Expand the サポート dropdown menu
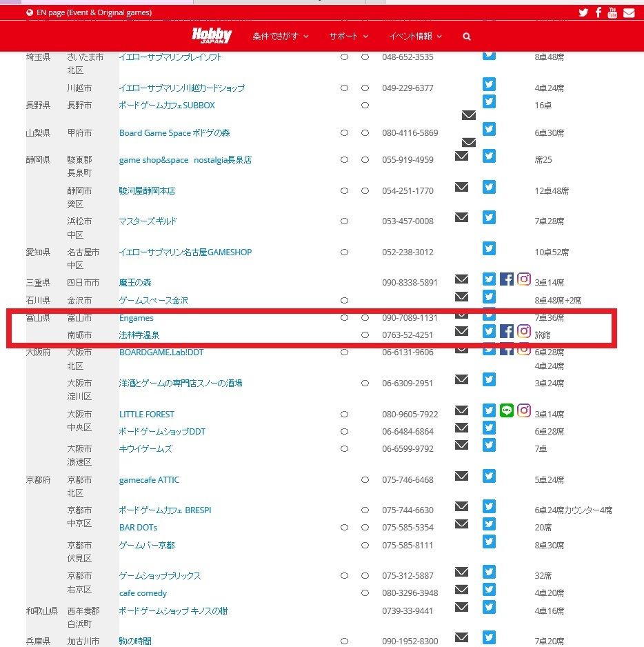Screen dimensions: 644x647 tap(348, 36)
